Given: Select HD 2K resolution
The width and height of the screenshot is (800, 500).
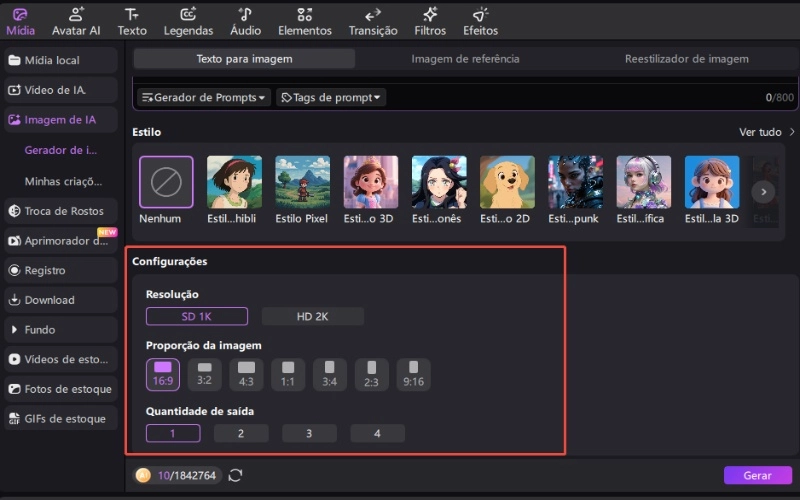Looking at the screenshot, I should coord(313,316).
